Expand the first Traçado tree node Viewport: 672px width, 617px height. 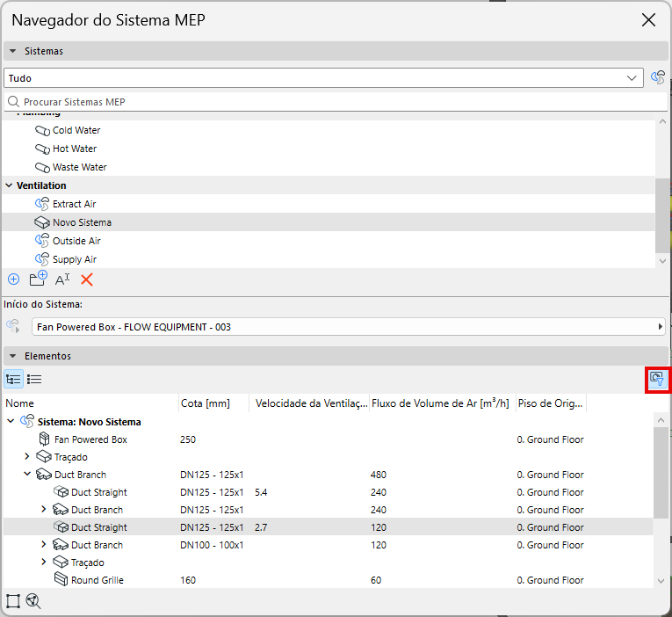(x=27, y=457)
